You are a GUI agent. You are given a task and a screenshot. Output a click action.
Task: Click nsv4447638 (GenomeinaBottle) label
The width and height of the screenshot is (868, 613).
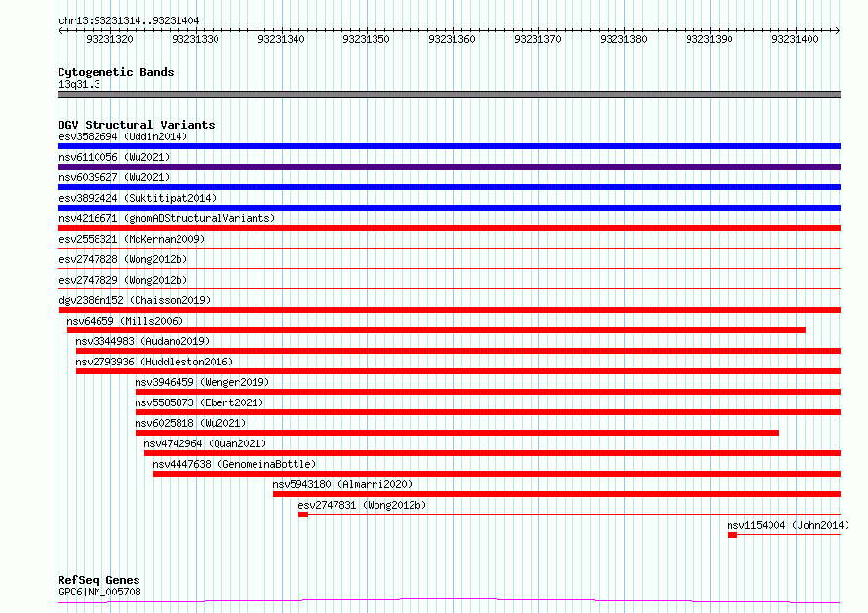(x=234, y=464)
